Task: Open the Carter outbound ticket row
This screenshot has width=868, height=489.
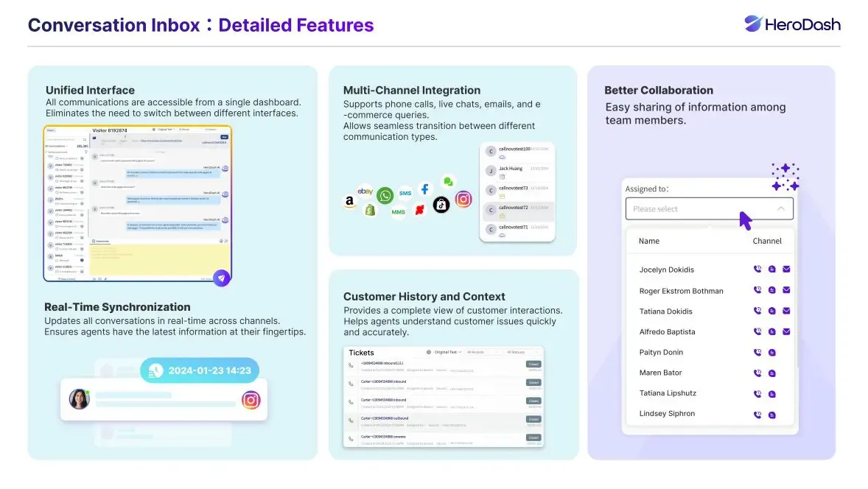Action: pos(444,421)
